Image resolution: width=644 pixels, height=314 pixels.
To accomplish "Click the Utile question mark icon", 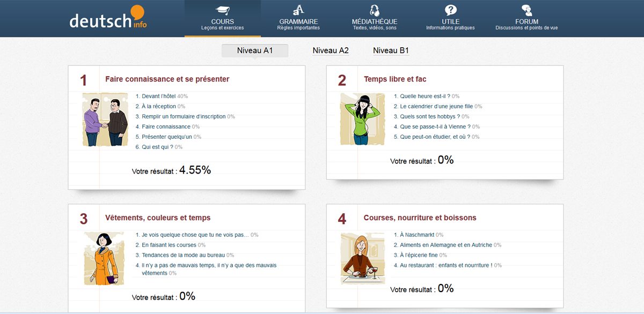I will pyautogui.click(x=451, y=10).
